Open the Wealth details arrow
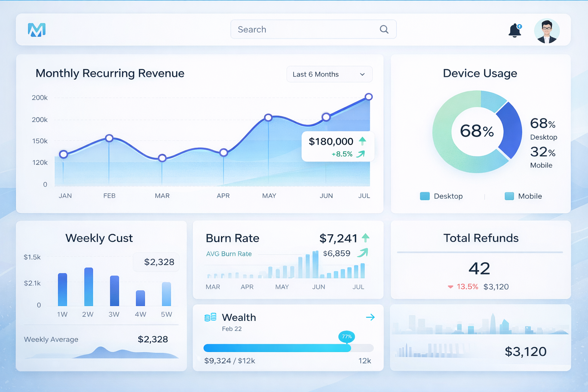This screenshot has width=588, height=392. [370, 317]
